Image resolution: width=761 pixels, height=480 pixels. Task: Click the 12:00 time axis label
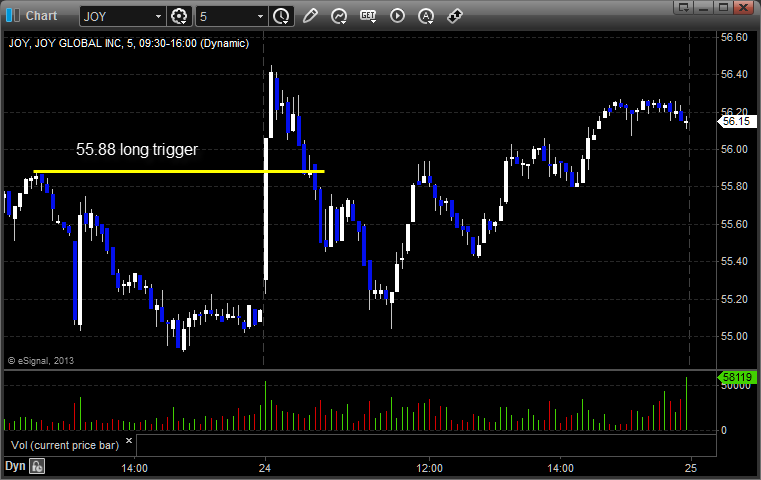point(429,468)
